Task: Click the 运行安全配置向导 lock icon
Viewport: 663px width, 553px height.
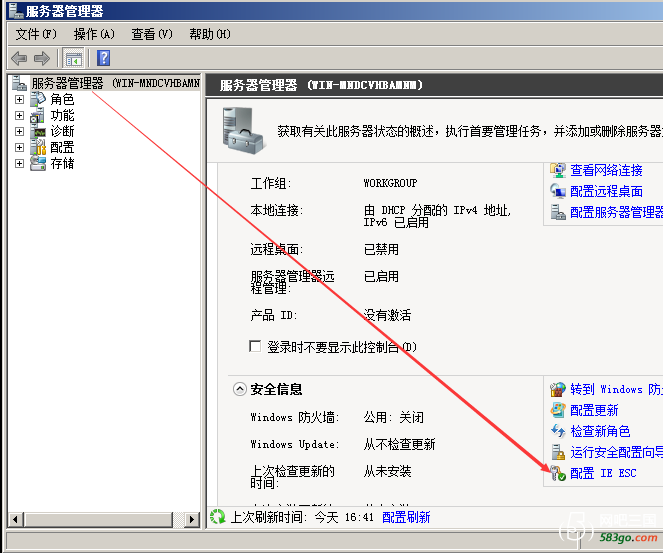Action: click(x=558, y=452)
